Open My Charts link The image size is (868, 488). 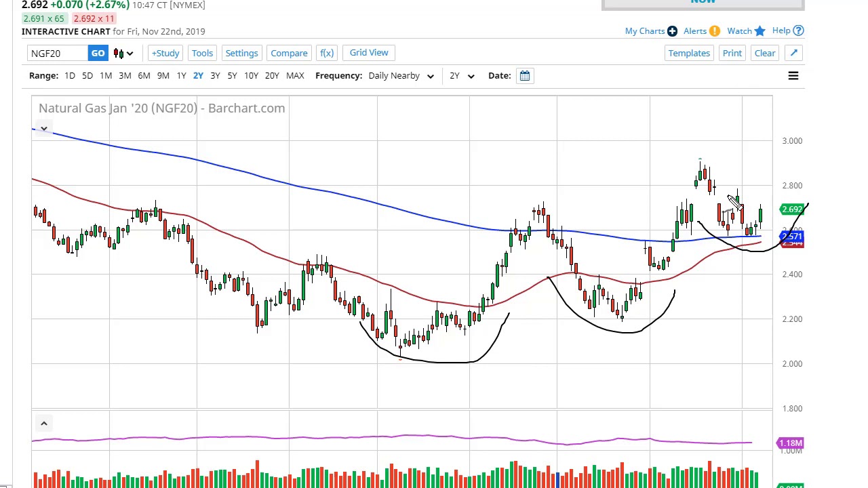[645, 30]
